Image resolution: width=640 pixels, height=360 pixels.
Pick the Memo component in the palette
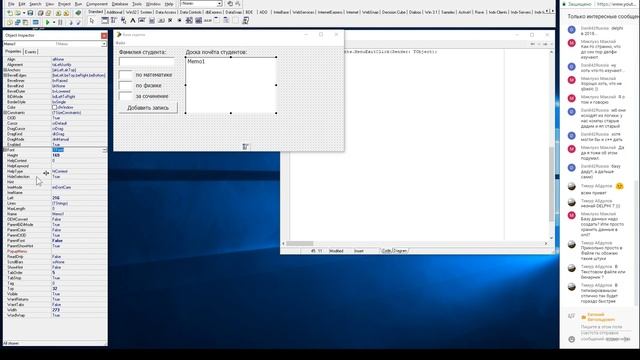(x=151, y=21)
